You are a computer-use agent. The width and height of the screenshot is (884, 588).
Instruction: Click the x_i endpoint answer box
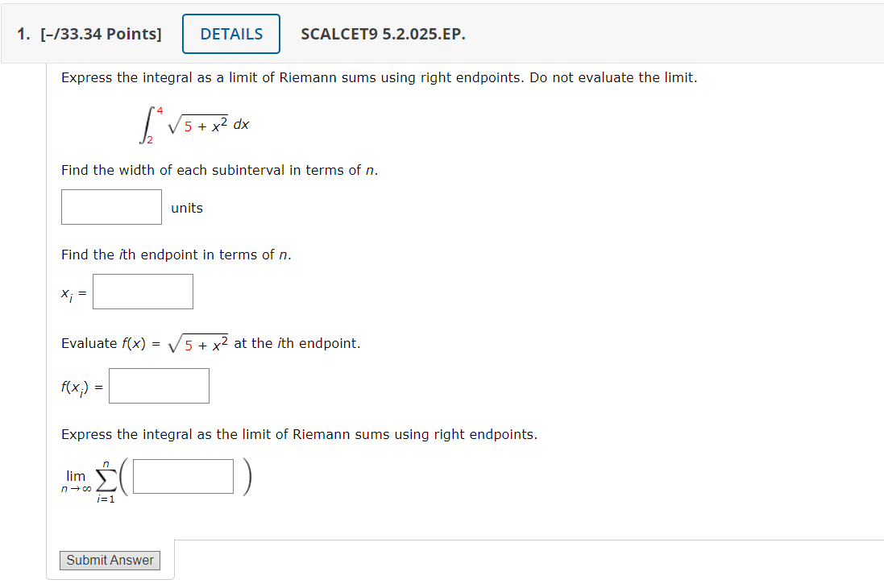[x=142, y=291]
